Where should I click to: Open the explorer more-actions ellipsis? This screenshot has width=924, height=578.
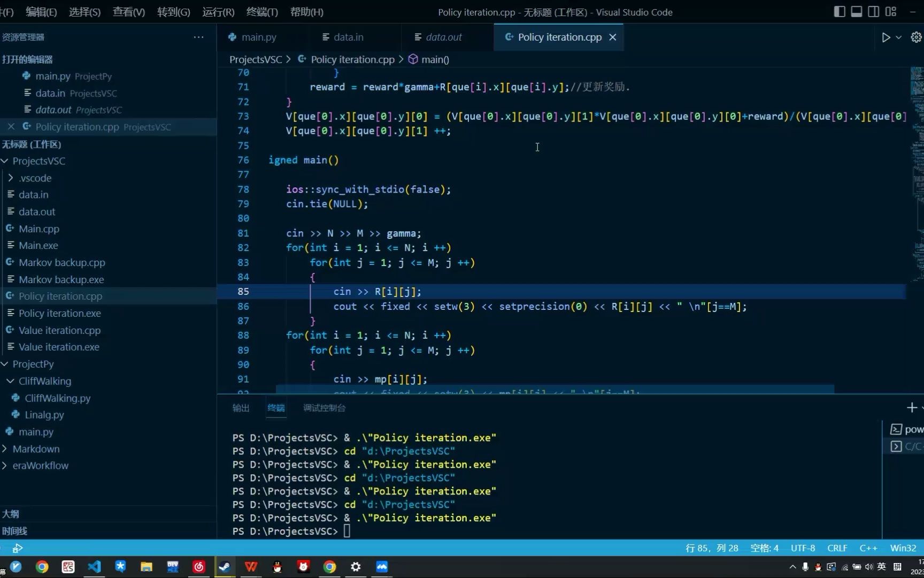tap(198, 37)
